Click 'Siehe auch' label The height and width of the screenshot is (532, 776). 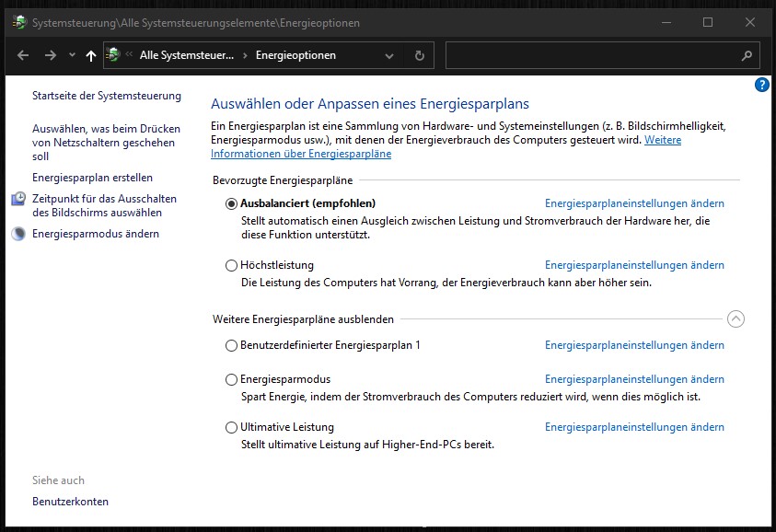click(58, 480)
